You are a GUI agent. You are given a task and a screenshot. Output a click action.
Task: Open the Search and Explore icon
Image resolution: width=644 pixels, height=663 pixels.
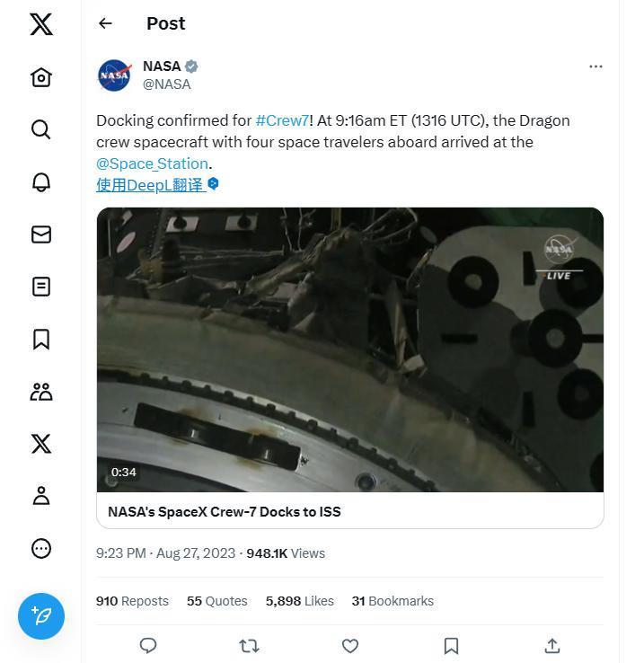pyautogui.click(x=41, y=129)
